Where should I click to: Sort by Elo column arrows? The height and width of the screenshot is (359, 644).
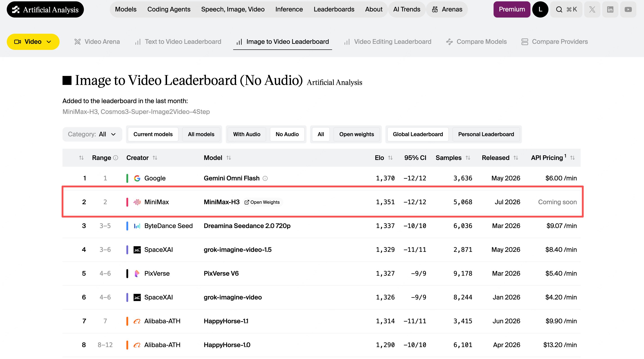click(390, 158)
